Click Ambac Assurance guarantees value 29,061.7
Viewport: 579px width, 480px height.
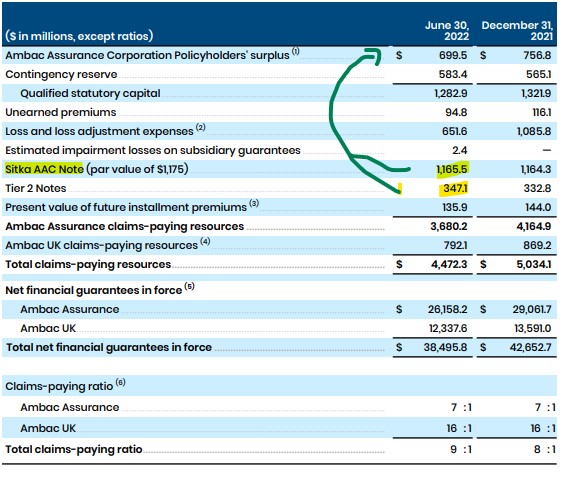click(532, 309)
